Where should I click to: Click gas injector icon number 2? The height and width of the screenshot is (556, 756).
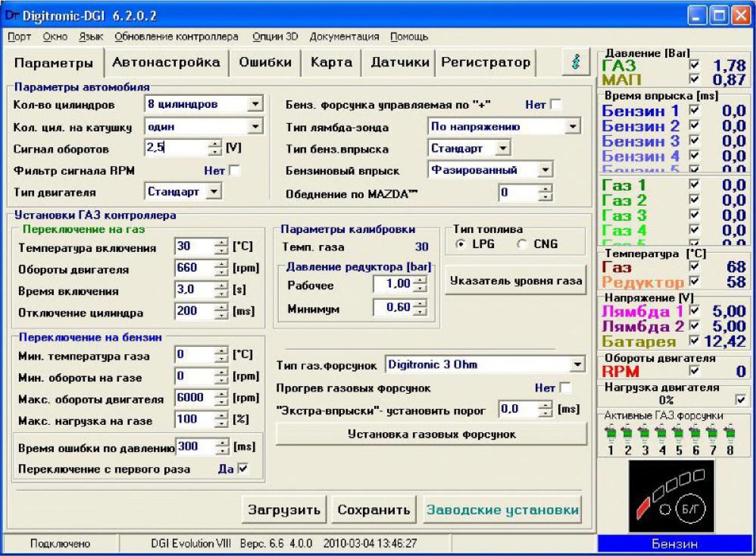(627, 433)
